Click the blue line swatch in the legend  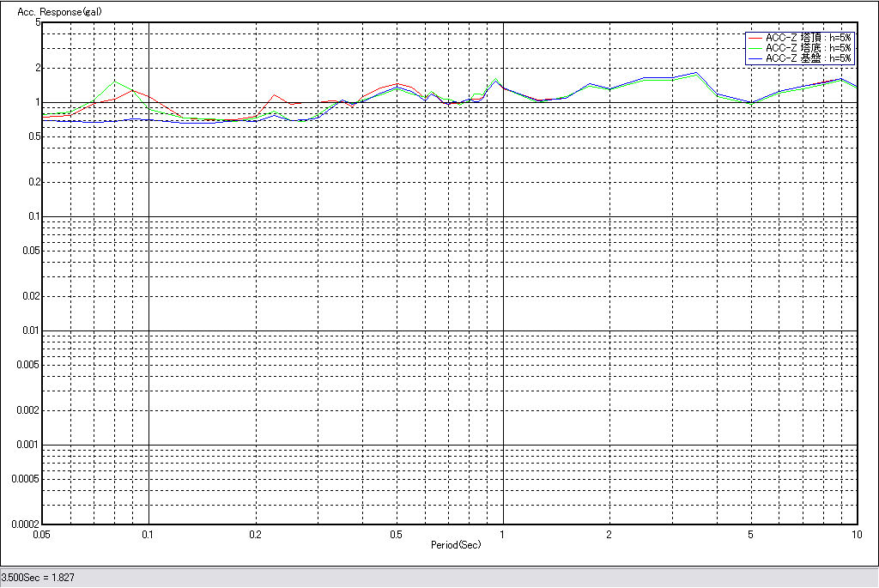(x=755, y=58)
